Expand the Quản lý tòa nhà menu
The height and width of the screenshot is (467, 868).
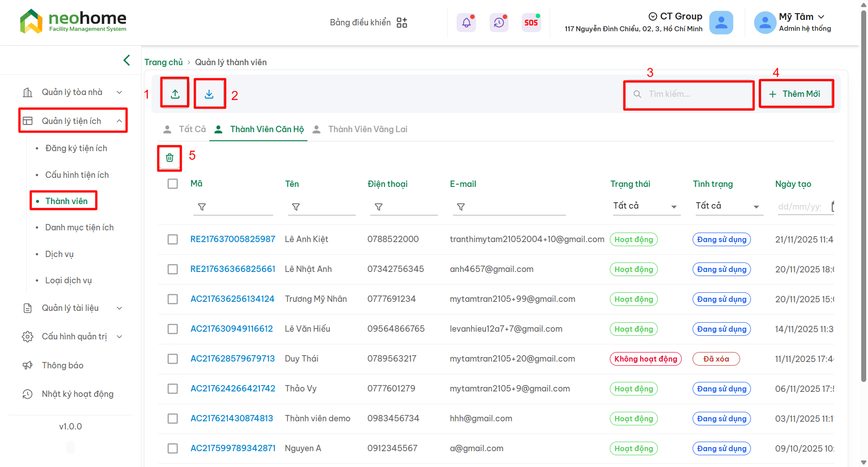coord(72,92)
